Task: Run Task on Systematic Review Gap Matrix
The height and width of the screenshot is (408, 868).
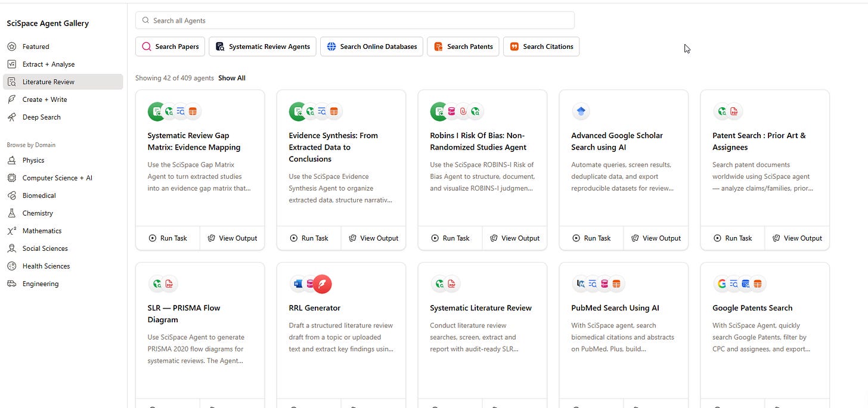Action: 168,238
